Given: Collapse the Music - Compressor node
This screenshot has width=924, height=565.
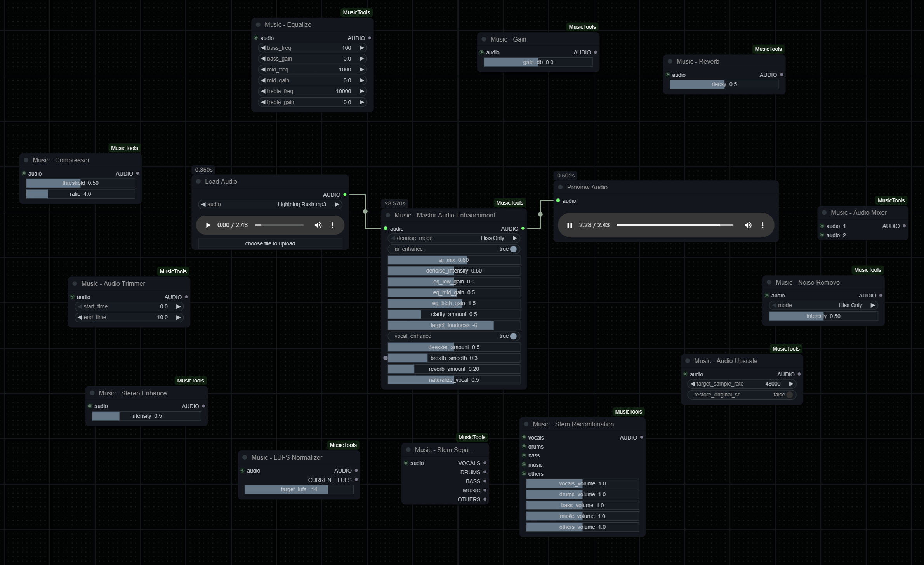Looking at the screenshot, I should 26,160.
